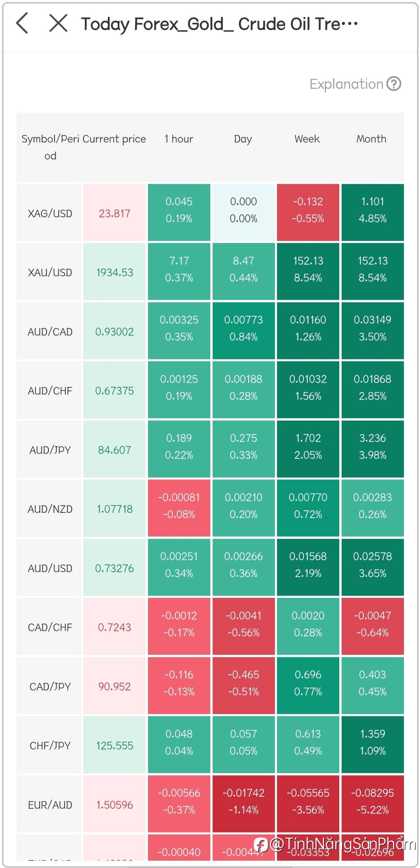This screenshot has width=420, height=868.
Task: Select the Week column header
Action: 307,139
